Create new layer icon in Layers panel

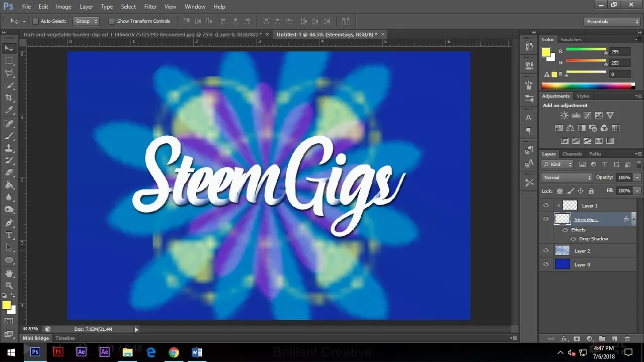click(x=615, y=339)
